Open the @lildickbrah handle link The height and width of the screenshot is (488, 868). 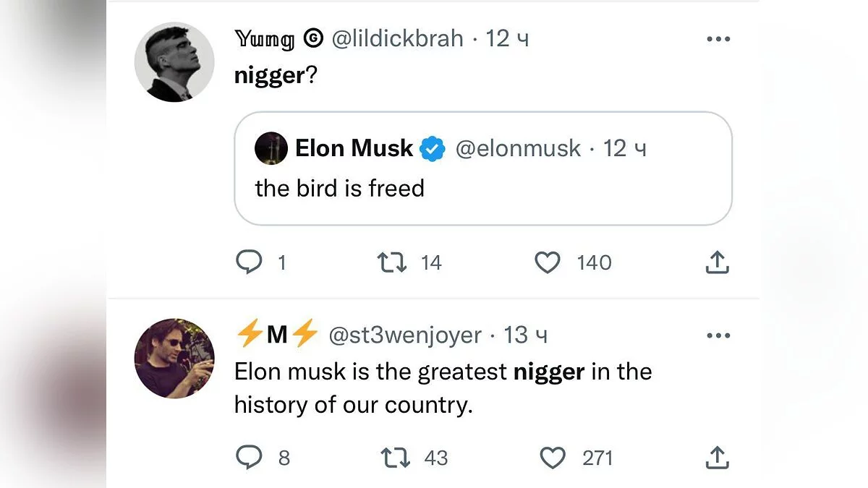(x=397, y=38)
